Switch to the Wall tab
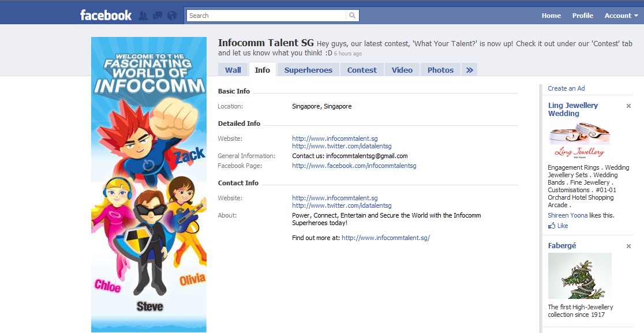The image size is (644, 333). 233,70
